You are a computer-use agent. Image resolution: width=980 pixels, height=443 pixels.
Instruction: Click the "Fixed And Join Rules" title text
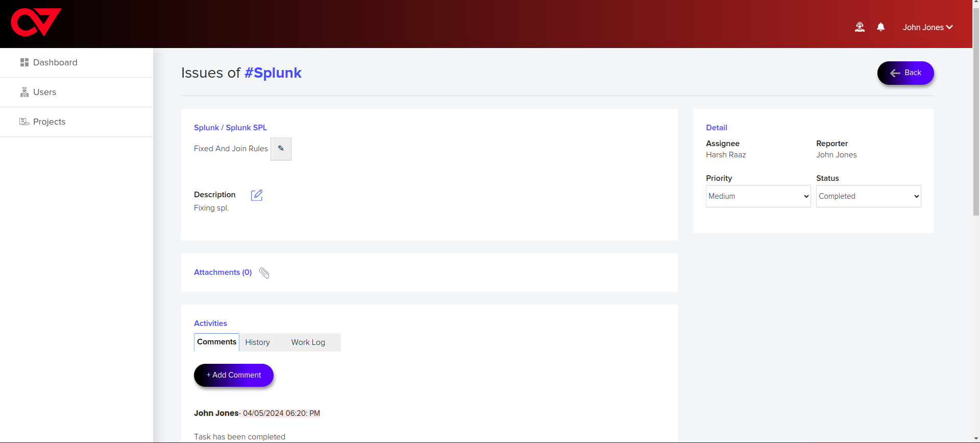(x=231, y=149)
